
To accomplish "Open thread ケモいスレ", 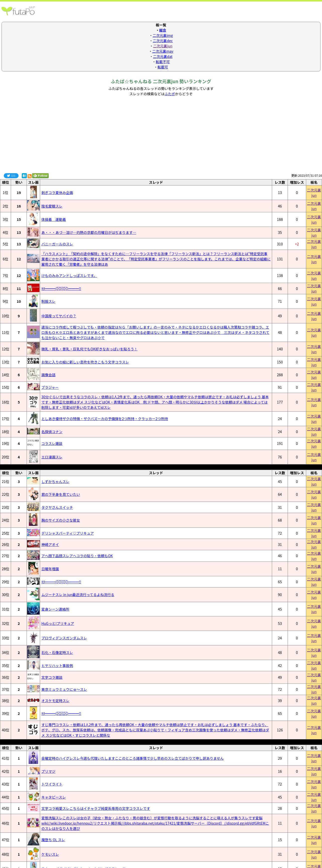I will tap(50, 854).
